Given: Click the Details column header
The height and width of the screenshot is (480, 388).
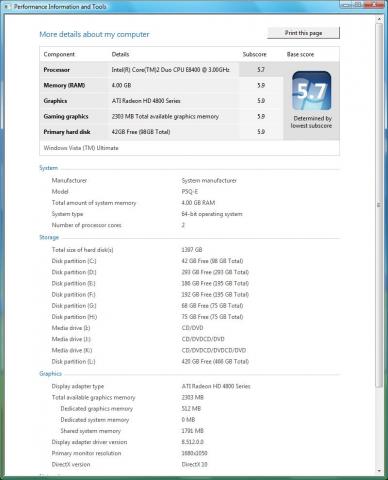Looking at the screenshot, I should 120,54.
